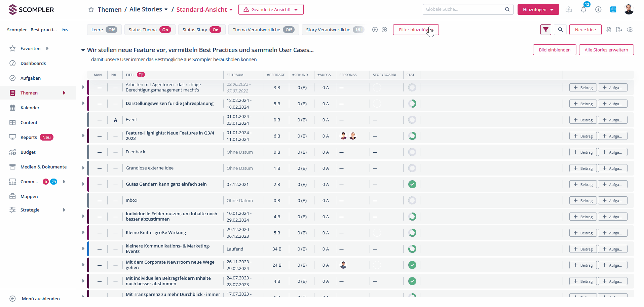Image resolution: width=644 pixels, height=307 pixels.
Task: Open user profile avatar
Action: click(x=629, y=9)
